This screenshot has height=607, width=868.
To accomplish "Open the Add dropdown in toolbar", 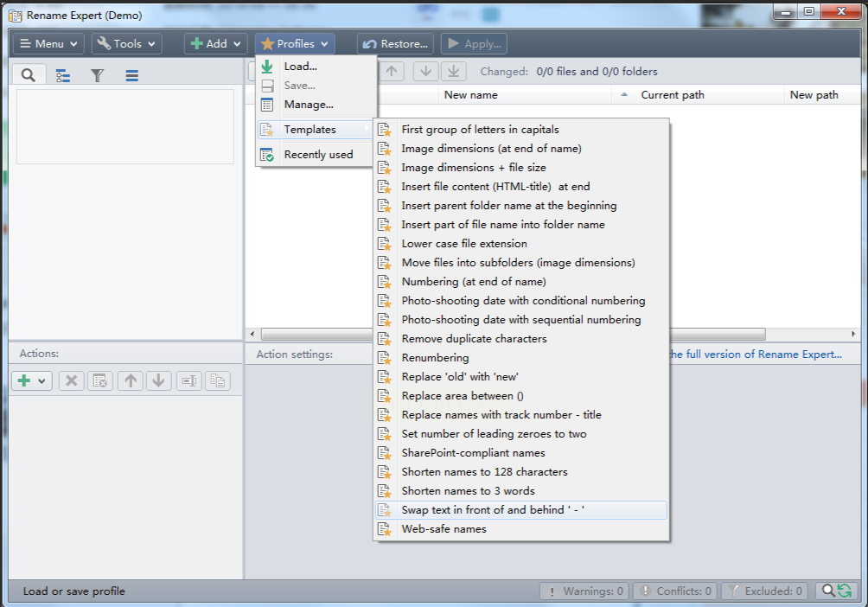I will pyautogui.click(x=216, y=44).
